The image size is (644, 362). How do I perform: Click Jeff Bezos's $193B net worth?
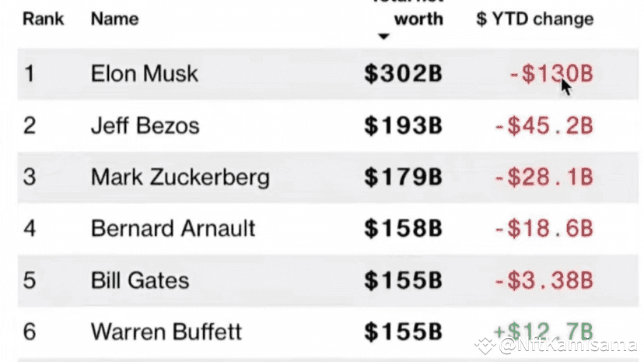[x=403, y=125]
